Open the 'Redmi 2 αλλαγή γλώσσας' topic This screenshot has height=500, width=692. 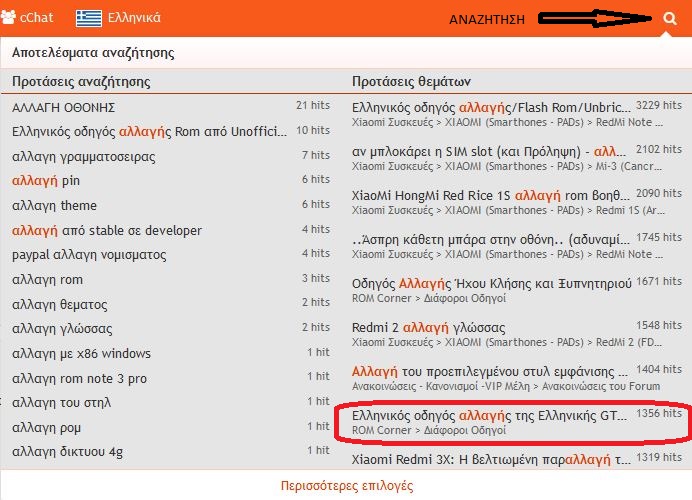(x=428, y=328)
